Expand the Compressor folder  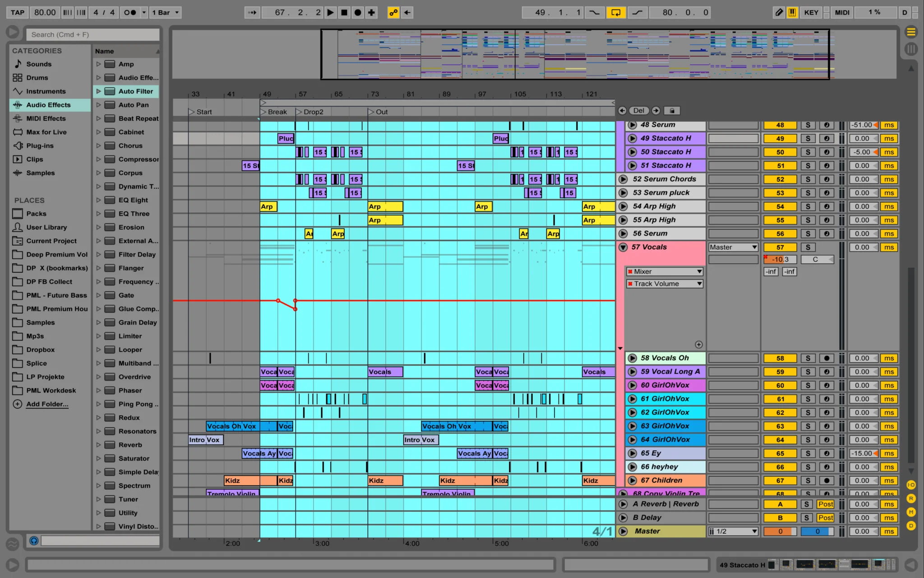[98, 159]
